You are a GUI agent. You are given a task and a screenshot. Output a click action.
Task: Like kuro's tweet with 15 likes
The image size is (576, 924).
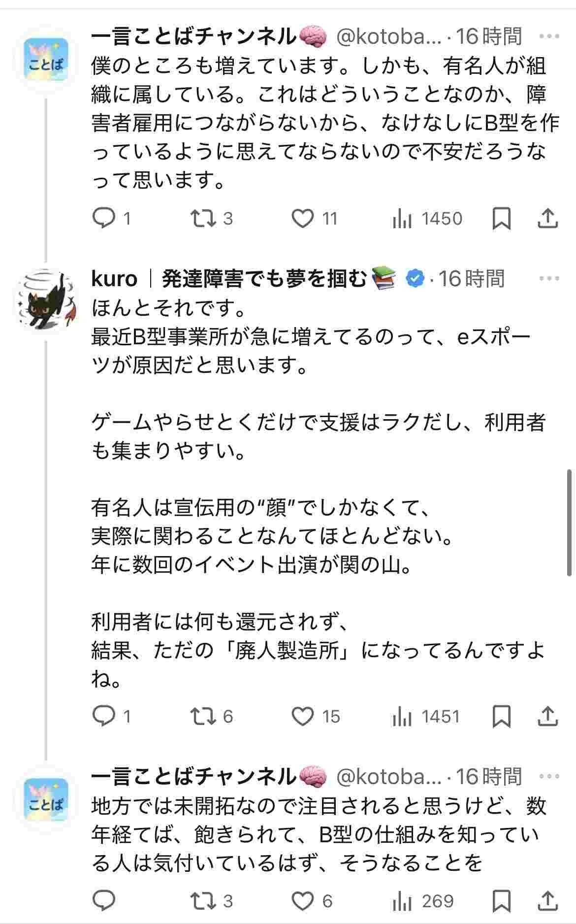pyautogui.click(x=303, y=716)
